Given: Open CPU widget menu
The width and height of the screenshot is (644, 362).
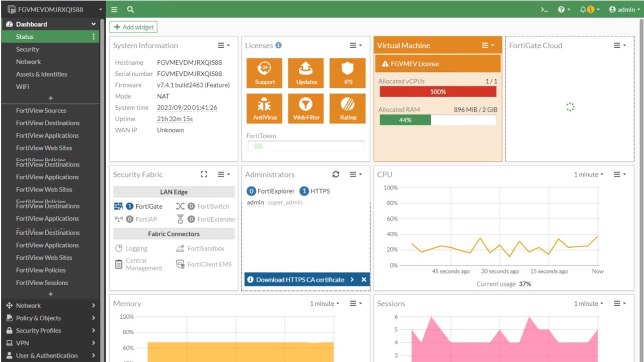Looking at the screenshot, I should coord(620,174).
